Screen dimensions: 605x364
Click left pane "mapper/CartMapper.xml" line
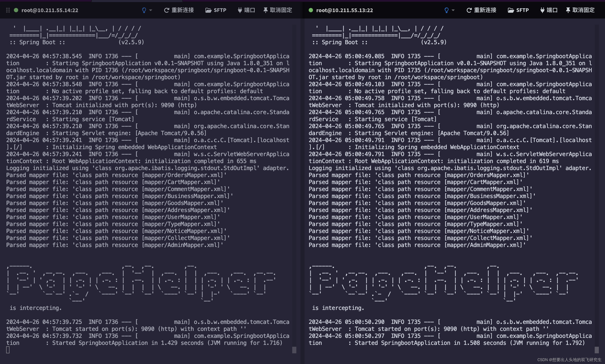pyautogui.click(x=113, y=182)
